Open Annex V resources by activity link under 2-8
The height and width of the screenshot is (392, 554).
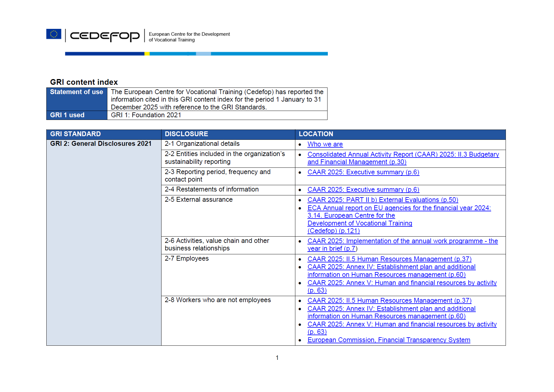click(402, 328)
